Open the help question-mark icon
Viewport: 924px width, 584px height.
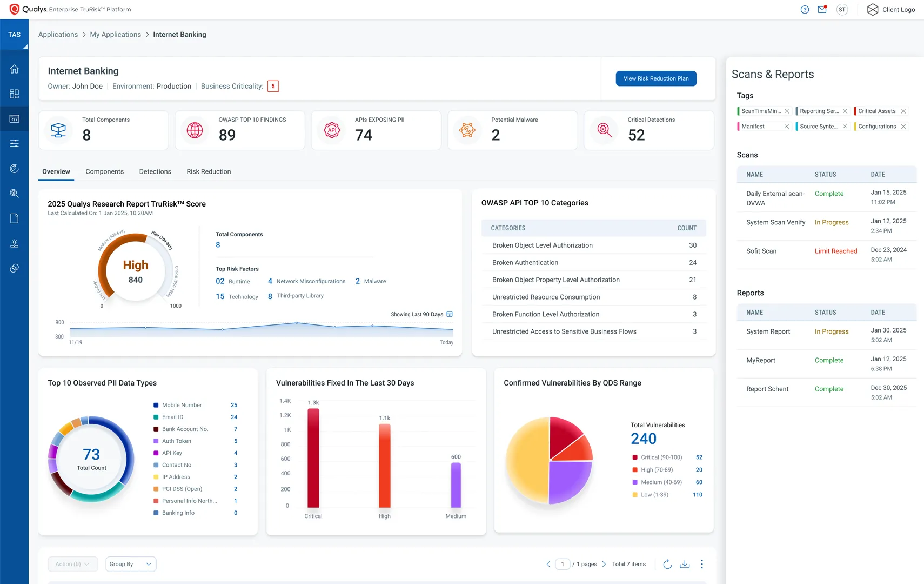[x=805, y=9]
